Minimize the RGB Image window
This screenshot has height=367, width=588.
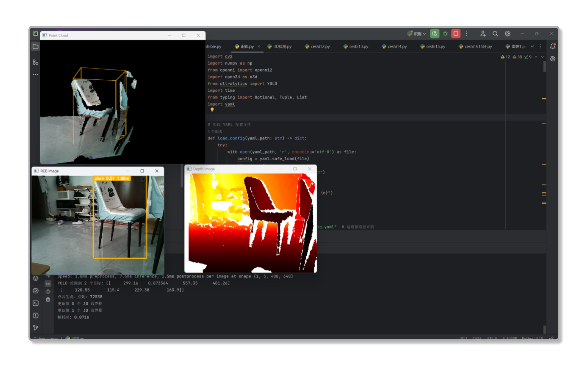[x=128, y=171]
